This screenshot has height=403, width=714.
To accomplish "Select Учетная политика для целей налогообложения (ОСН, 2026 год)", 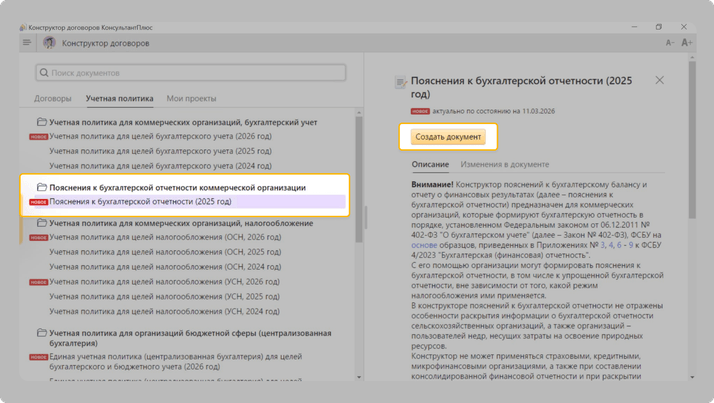I will point(165,237).
